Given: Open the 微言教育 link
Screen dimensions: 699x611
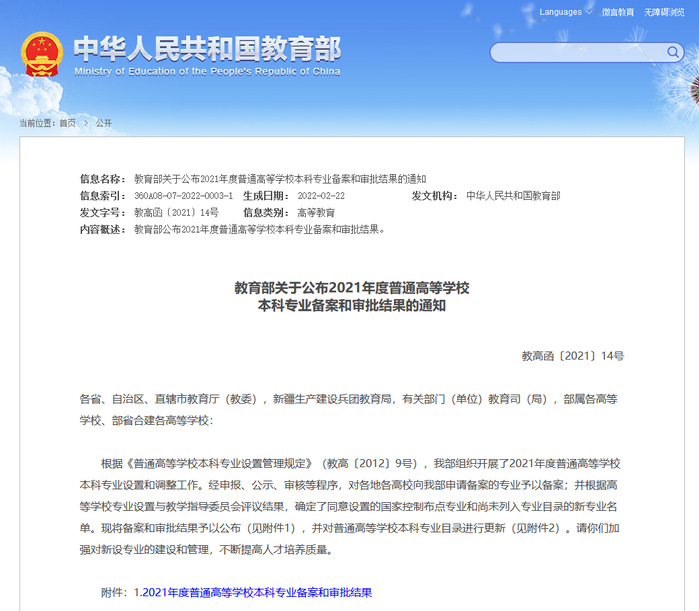Looking at the screenshot, I should coord(618,13).
